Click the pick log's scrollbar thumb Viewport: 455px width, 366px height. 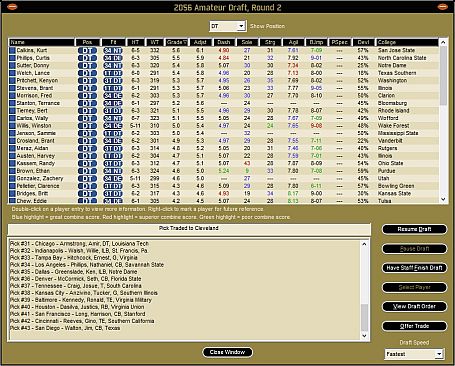(x=364, y=317)
